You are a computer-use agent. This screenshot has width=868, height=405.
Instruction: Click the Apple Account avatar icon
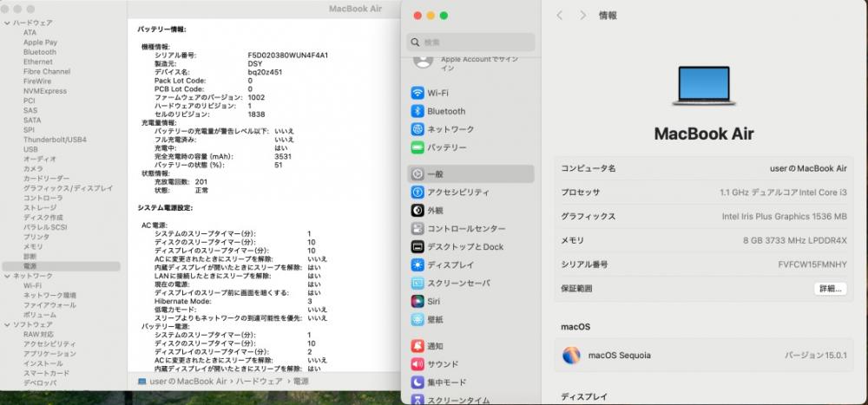click(423, 61)
